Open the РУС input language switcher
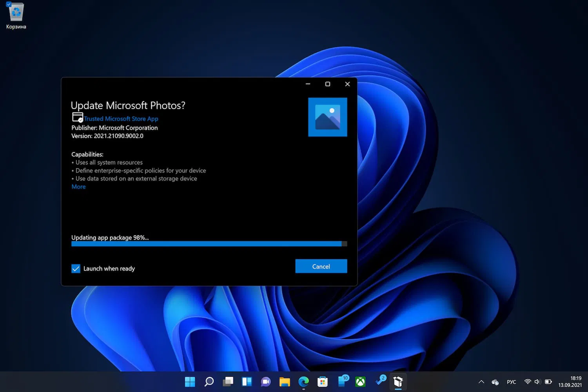Image resolution: width=588 pixels, height=392 pixels. (511, 382)
